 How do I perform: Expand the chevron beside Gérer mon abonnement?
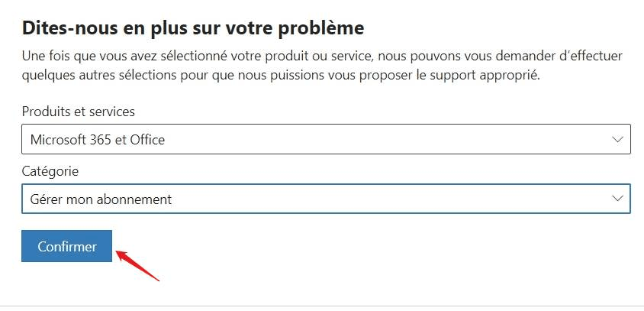click(617, 199)
